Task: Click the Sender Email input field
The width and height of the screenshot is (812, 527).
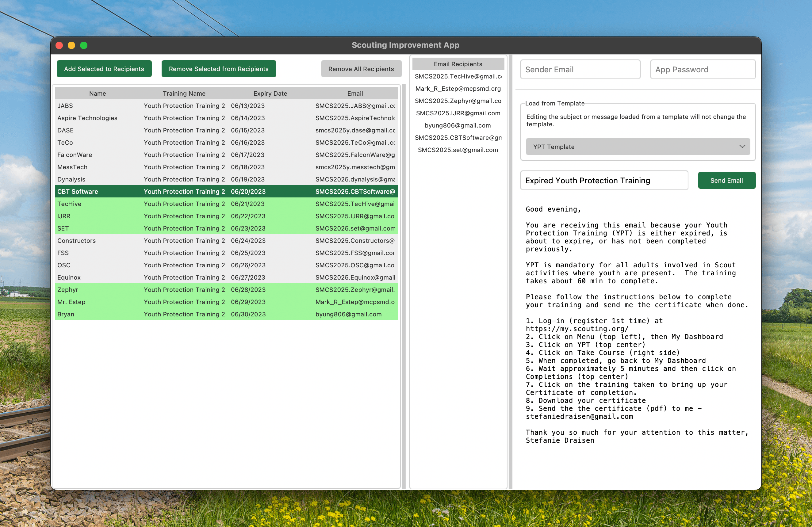Action: tap(580, 69)
